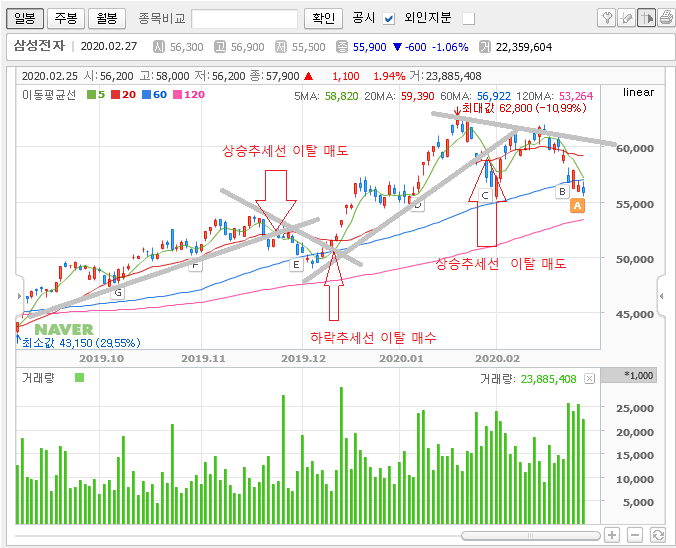The width and height of the screenshot is (676, 548).
Task: Click the 2019.12 date axis label
Action: pos(304,358)
